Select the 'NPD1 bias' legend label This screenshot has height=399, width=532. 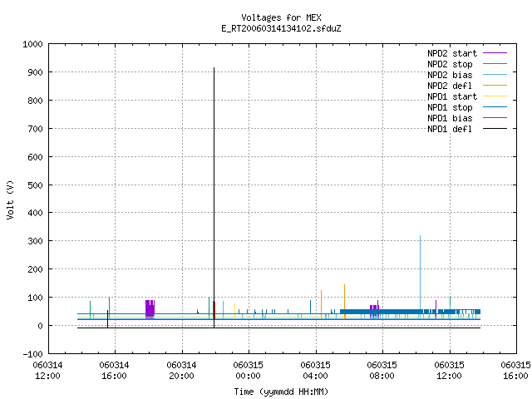tap(450, 118)
